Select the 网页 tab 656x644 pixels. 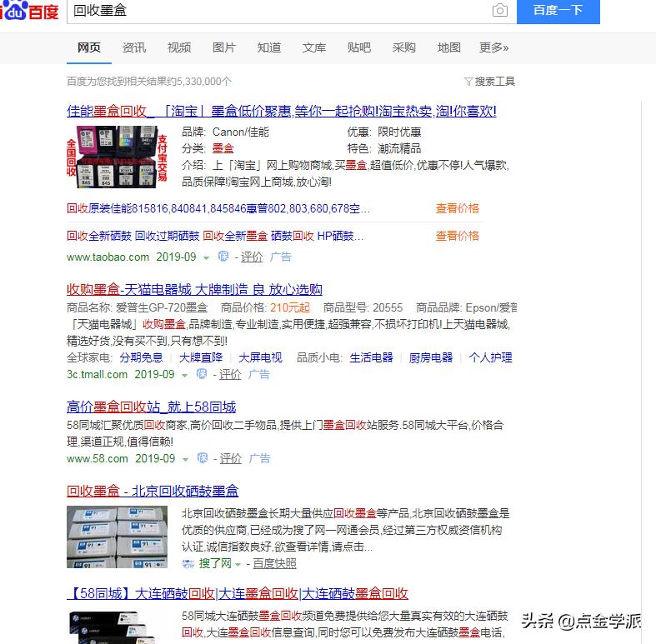89,47
